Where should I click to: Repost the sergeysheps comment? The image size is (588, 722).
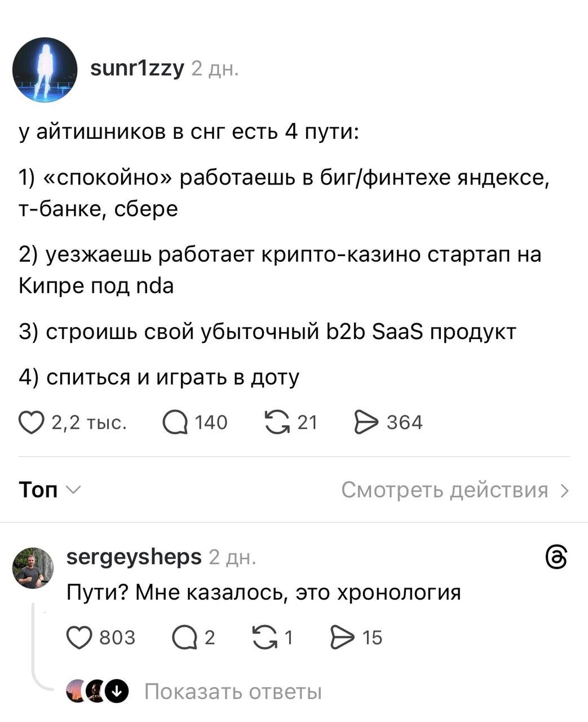click(264, 637)
